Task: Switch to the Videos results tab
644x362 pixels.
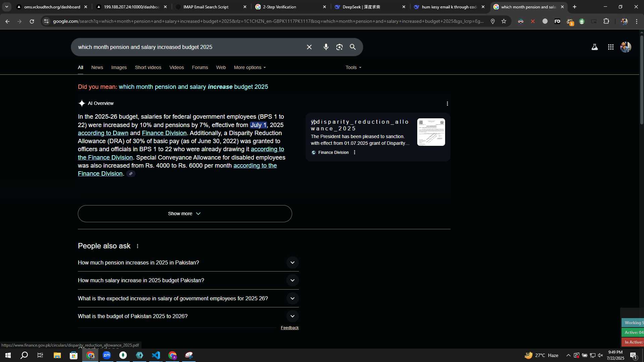Action: click(176, 68)
